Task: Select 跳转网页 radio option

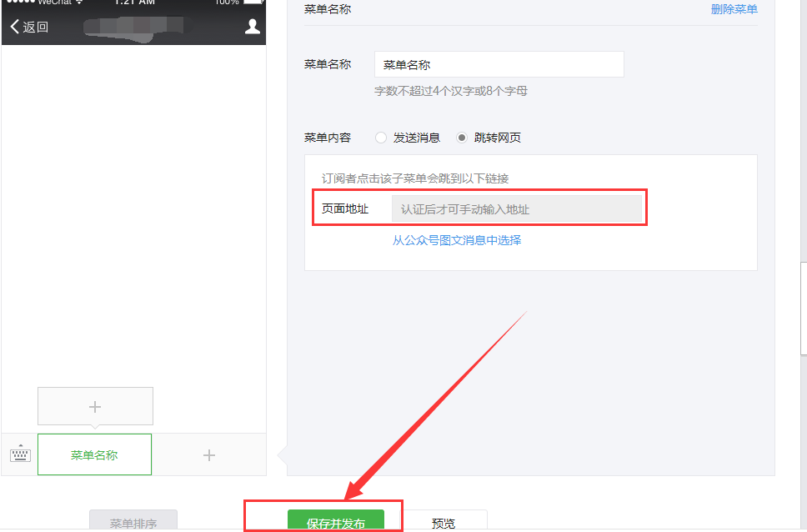Action: click(x=462, y=138)
